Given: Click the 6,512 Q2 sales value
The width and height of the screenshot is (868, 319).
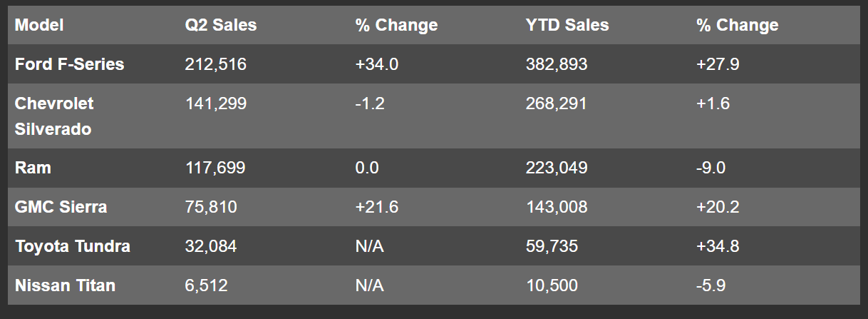Looking at the screenshot, I should pos(206,285).
